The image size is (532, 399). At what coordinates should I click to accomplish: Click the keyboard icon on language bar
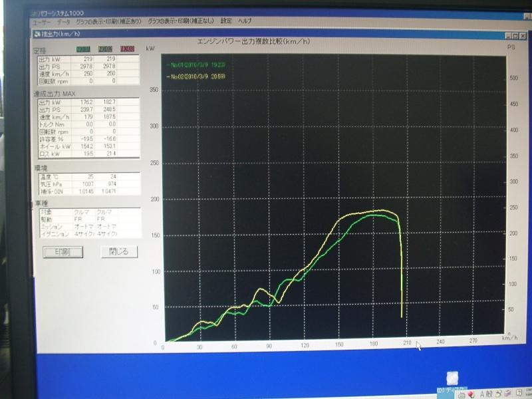point(462,395)
